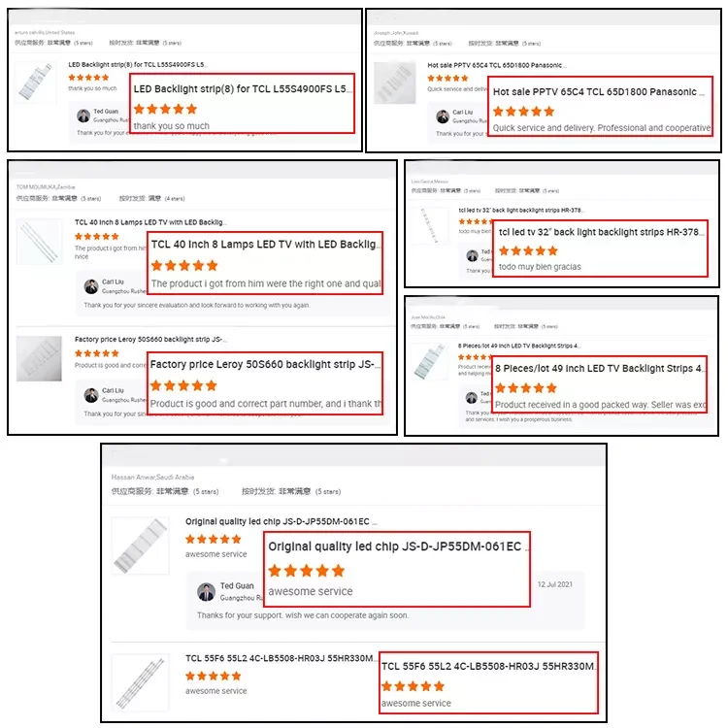Viewport: 728px width, 728px height.
Task: Click Ted Guan's avatar in the Saudi Arabia review
Action: coord(206,592)
